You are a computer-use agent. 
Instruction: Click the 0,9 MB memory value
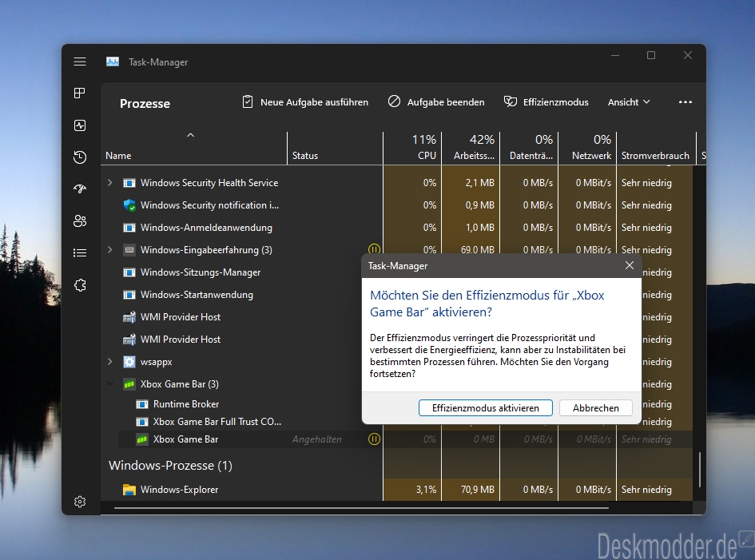[x=480, y=205]
